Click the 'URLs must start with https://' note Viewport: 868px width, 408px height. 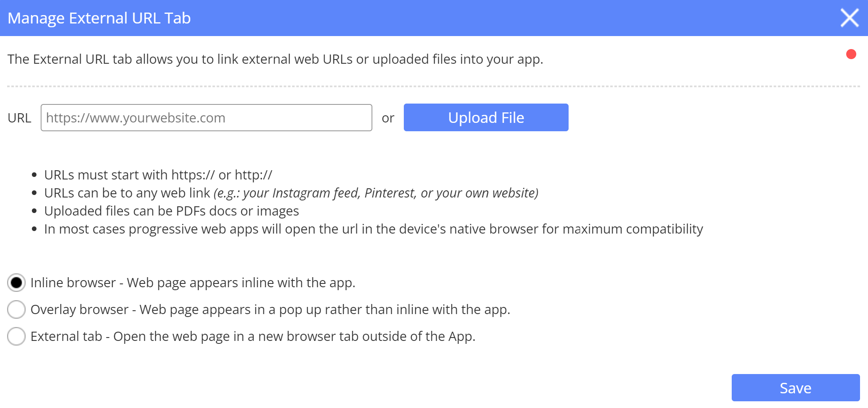(x=158, y=175)
